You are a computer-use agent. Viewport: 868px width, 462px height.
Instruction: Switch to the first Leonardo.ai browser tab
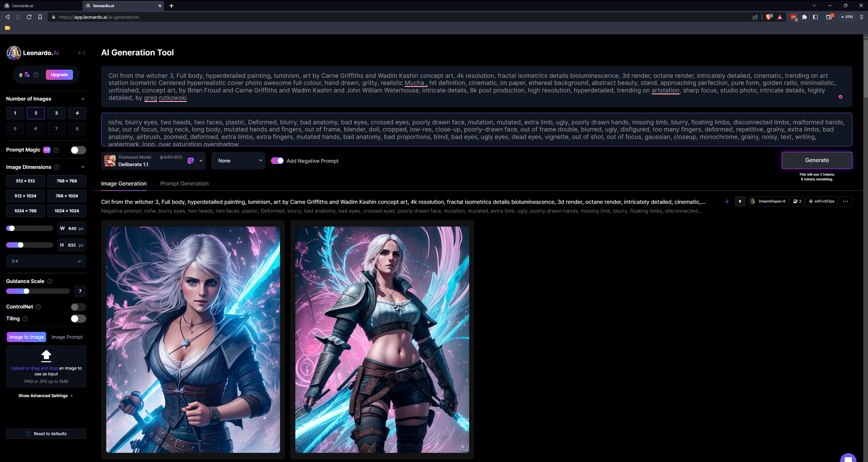point(41,6)
